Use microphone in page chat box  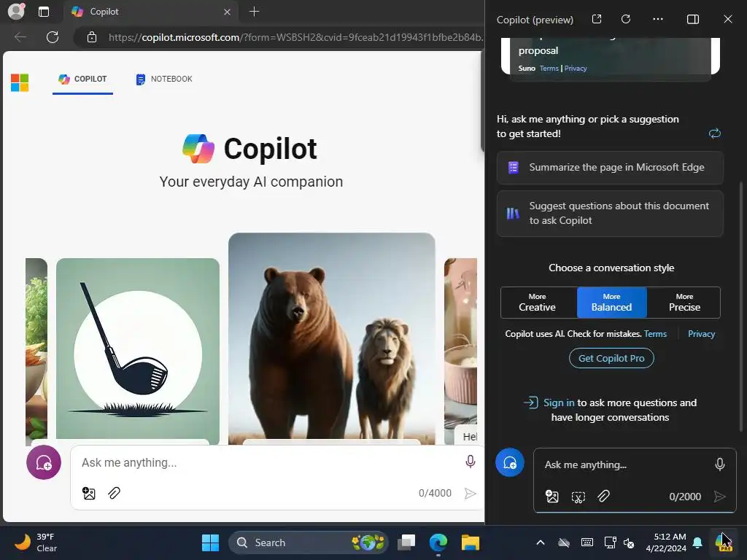471,462
